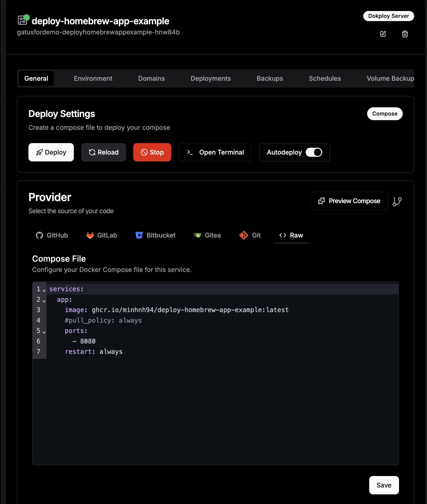Collapse the services block at line 1
This screenshot has width=427, height=504.
[x=44, y=290]
